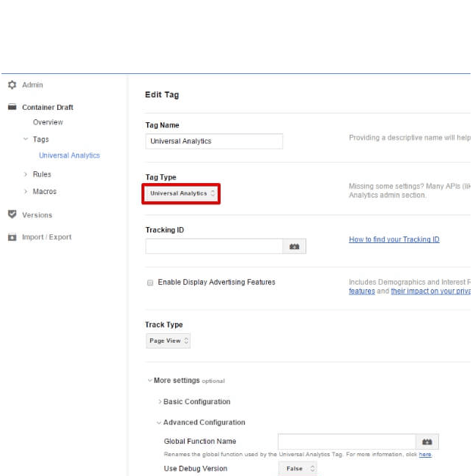Open the Track Type Page View dropdown
Image resolution: width=472 pixels, height=476 pixels.
(168, 341)
